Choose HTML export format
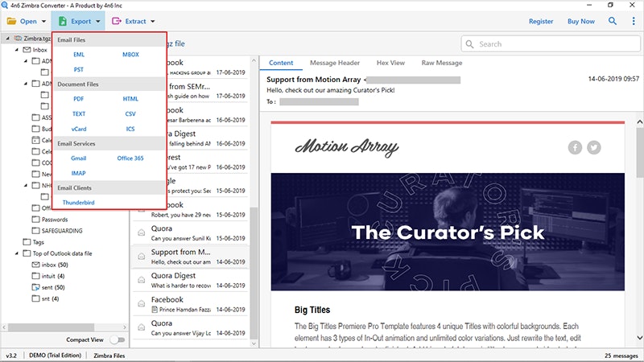Viewport: 644px width, 362px height. pyautogui.click(x=130, y=99)
